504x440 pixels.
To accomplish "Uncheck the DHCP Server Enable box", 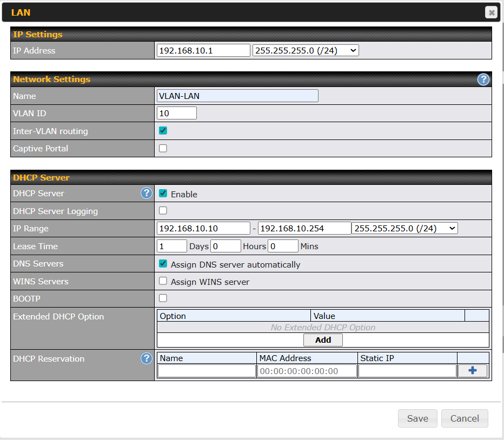I will [x=163, y=194].
